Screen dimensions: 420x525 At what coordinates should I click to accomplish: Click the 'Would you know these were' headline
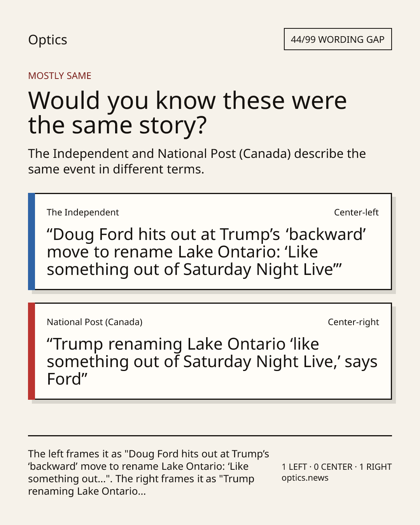(187, 100)
